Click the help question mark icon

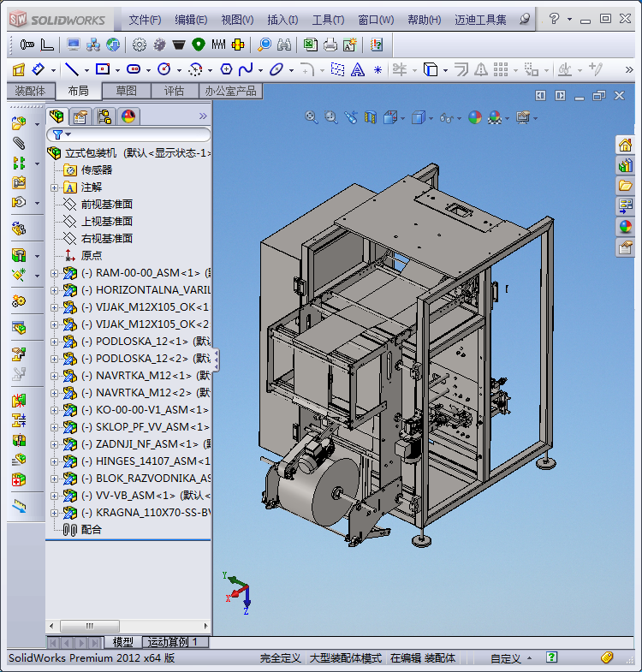coord(554,19)
